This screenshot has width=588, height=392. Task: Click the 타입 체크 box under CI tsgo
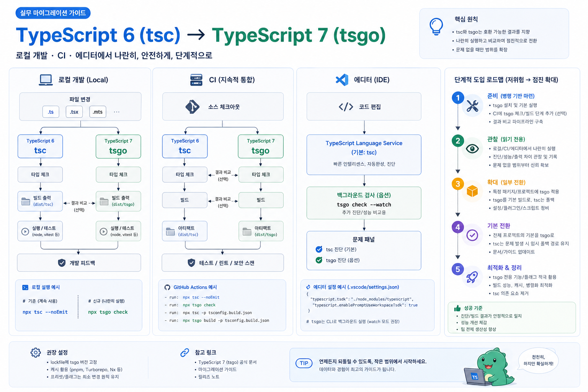point(261,175)
